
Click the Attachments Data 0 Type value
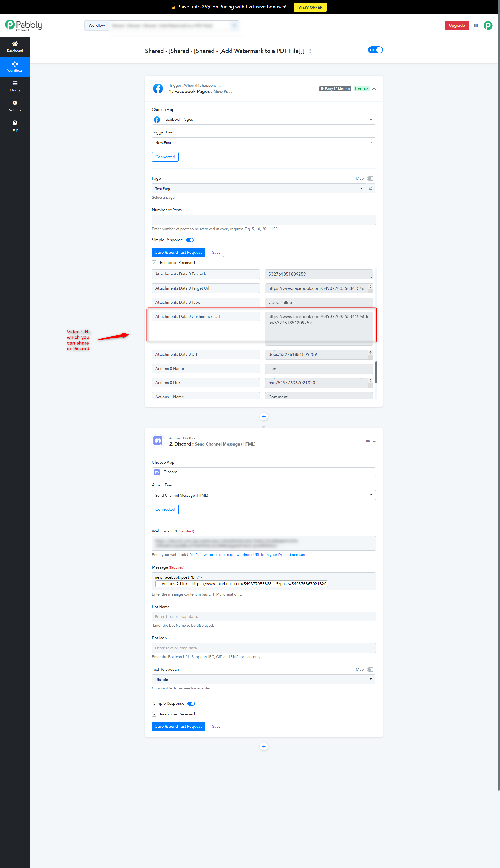[x=319, y=302]
